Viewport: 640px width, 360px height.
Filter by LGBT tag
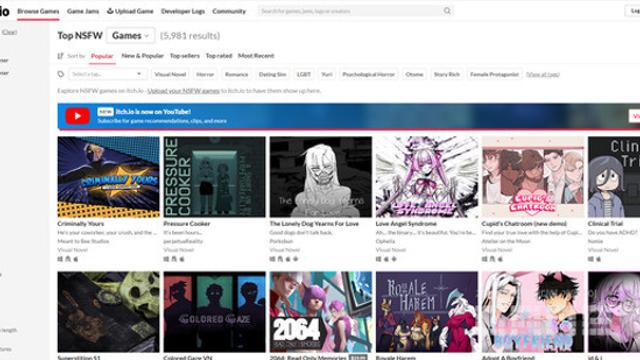304,74
